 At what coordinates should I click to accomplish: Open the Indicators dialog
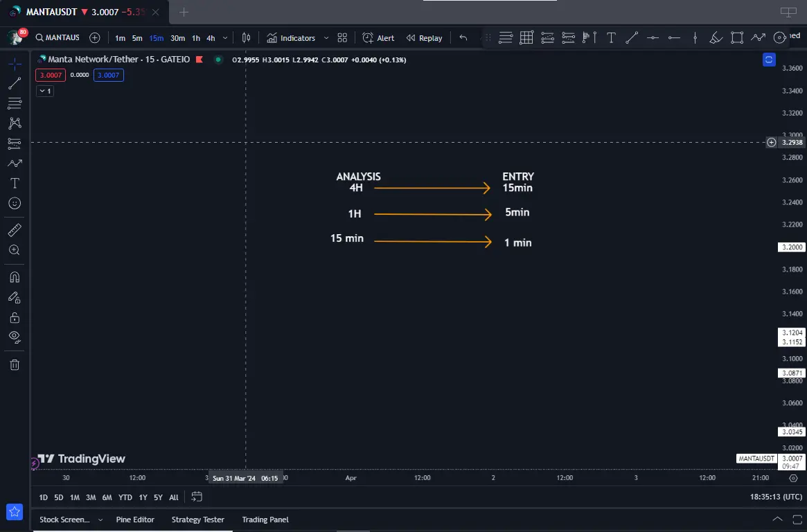291,37
